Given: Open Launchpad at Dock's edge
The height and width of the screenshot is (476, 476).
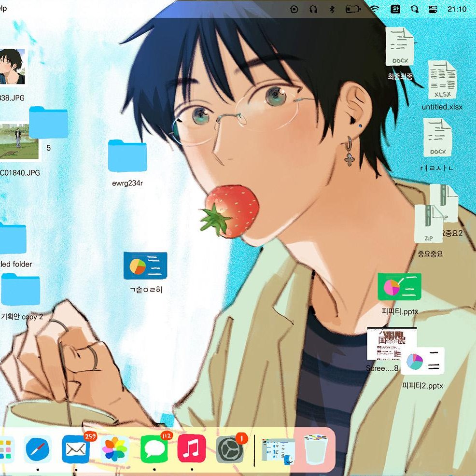Looking at the screenshot, I should [6, 449].
